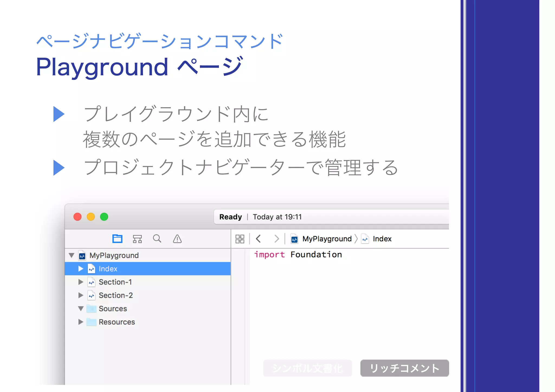
Task: Expand the Section-2 page triangle
Action: (x=80, y=295)
